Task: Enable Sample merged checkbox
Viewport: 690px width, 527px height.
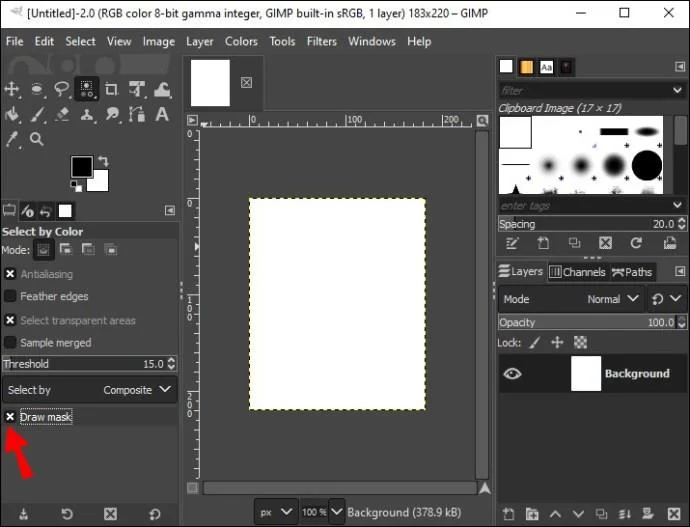Action: (10, 342)
